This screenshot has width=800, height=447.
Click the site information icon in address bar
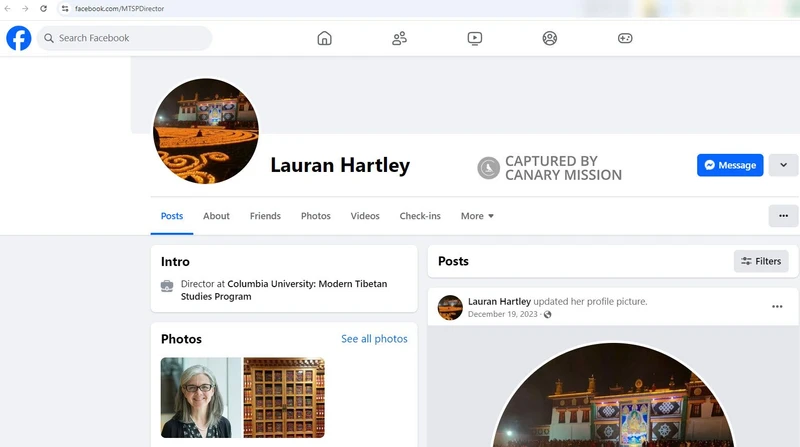coord(65,8)
